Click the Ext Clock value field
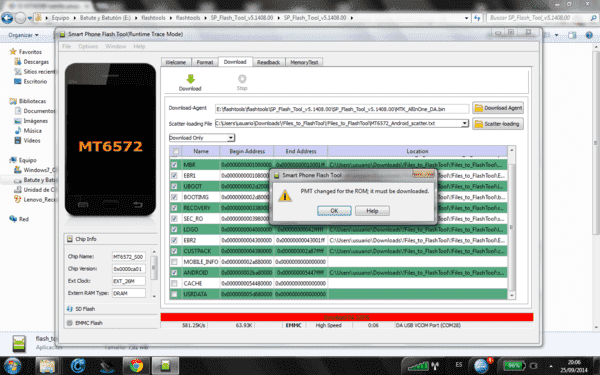The image size is (600, 375). pos(129,281)
